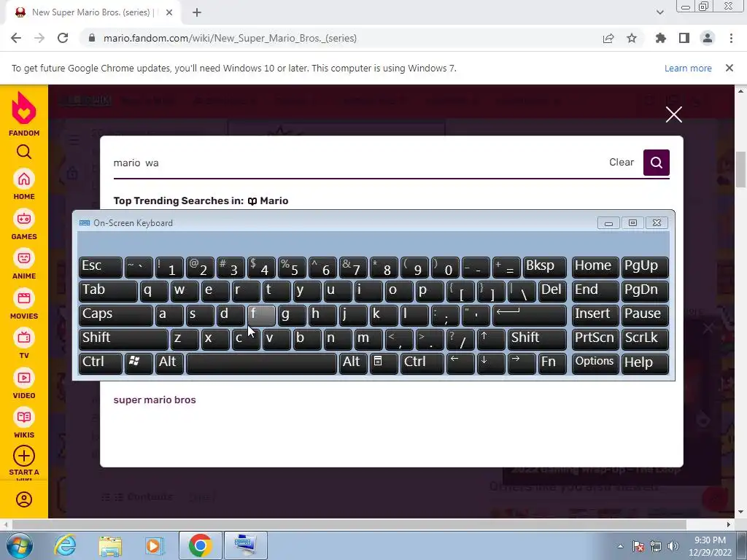Open Chrome extensions puzzle icon
This screenshot has width=747, height=560.
[660, 38]
